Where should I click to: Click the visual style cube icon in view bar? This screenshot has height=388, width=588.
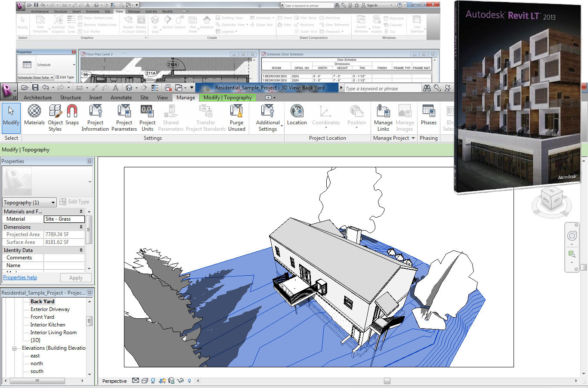click(145, 381)
